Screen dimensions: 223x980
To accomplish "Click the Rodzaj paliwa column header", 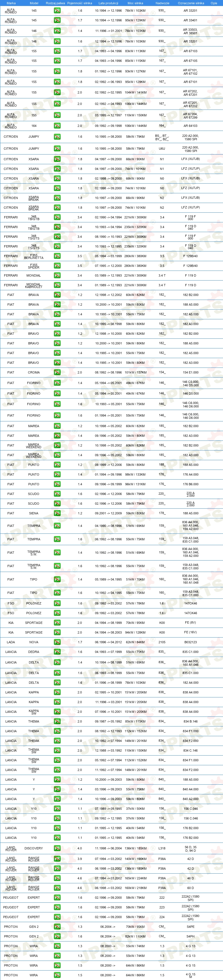I will (56, 3).
